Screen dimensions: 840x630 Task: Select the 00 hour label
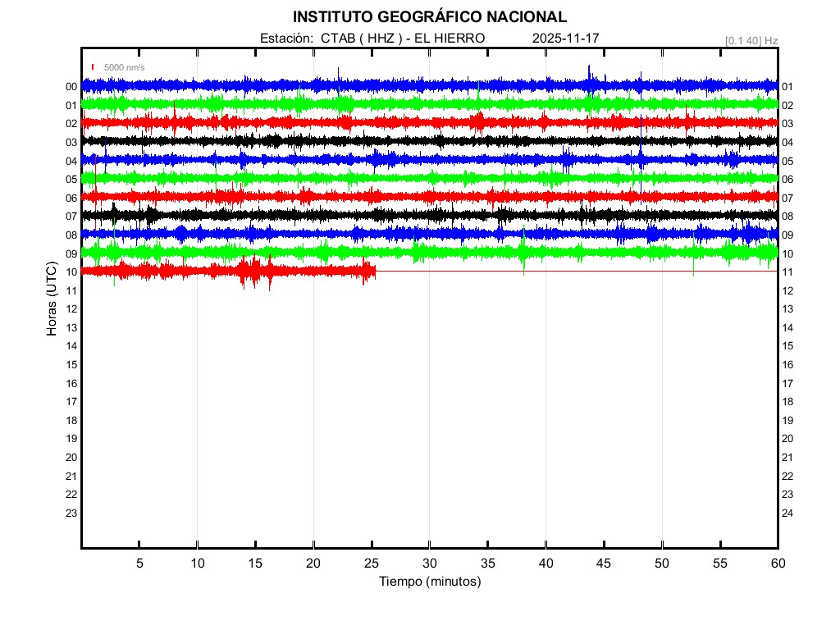click(x=71, y=87)
